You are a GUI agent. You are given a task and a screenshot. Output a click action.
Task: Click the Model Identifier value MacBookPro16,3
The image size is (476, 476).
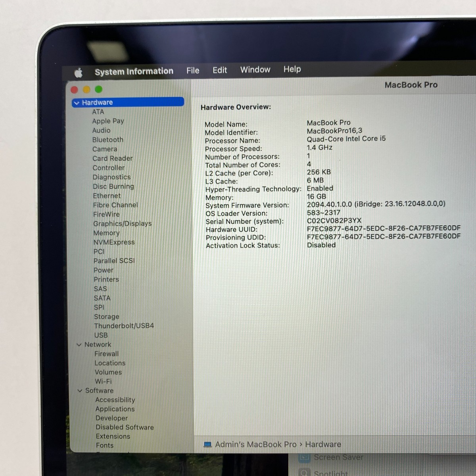(x=334, y=131)
